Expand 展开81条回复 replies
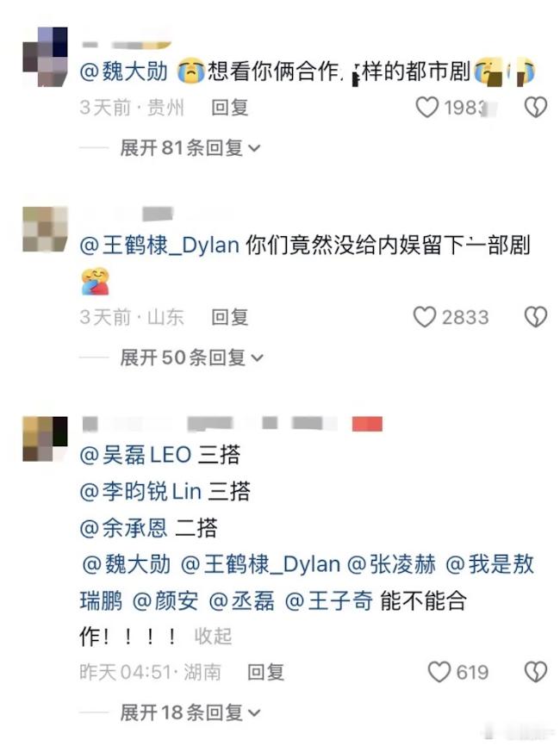The image size is (560, 746). coord(190,148)
